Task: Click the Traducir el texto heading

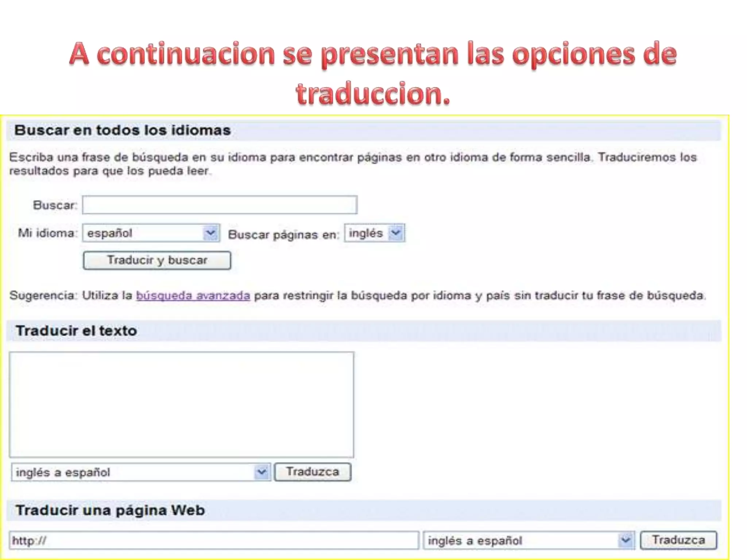Action: point(76,331)
